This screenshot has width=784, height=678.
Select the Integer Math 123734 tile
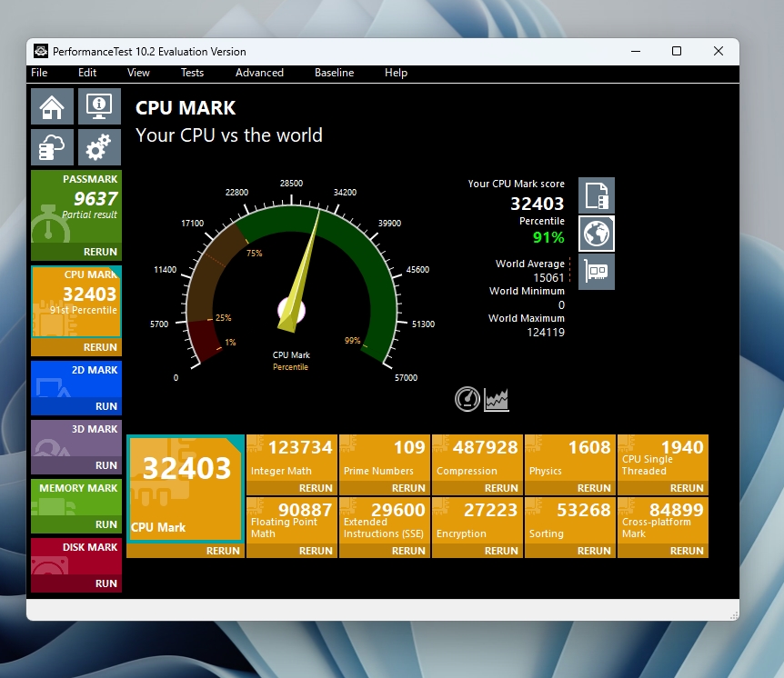[x=292, y=458]
